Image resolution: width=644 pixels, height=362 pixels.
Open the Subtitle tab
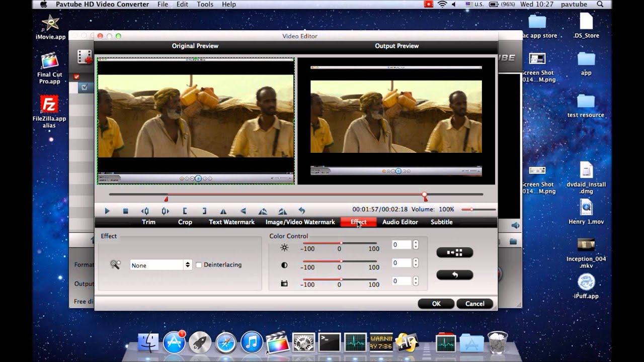pyautogui.click(x=442, y=222)
